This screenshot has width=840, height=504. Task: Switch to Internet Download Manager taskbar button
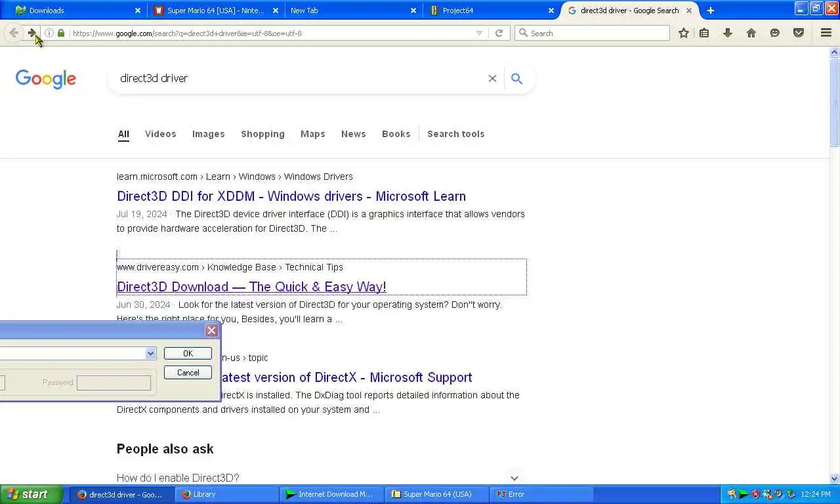click(331, 494)
